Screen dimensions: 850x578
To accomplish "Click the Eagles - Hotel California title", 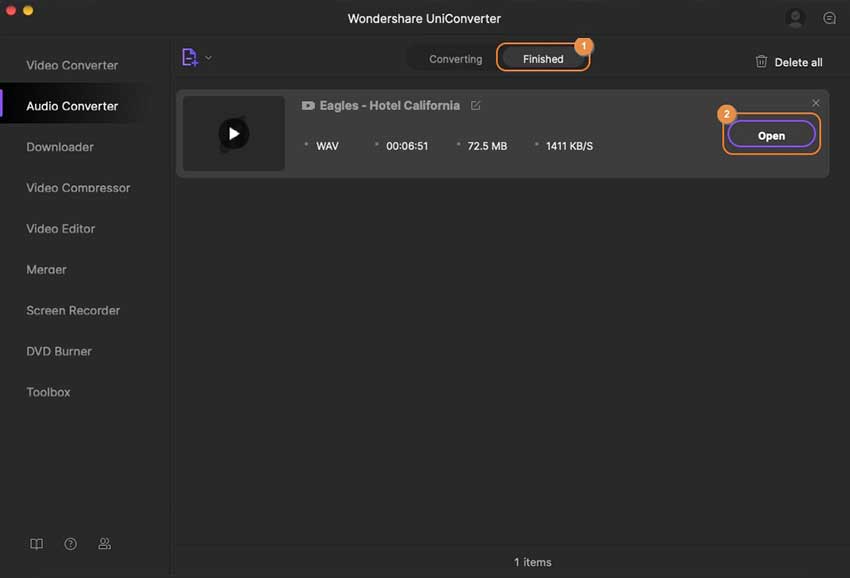I will tap(389, 105).
